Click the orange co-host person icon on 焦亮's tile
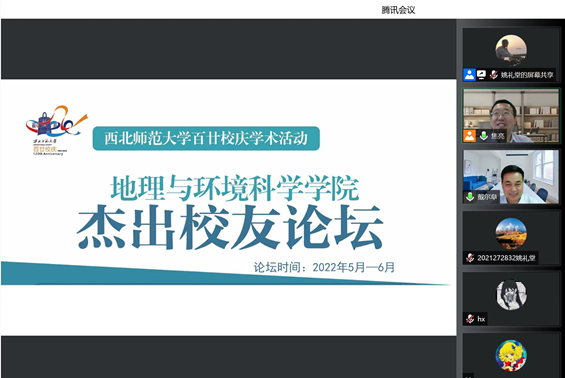565x378 pixels. click(470, 136)
